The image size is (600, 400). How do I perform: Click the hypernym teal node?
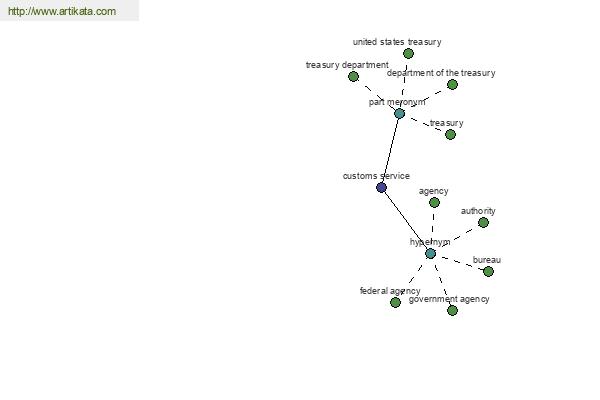coord(430,253)
